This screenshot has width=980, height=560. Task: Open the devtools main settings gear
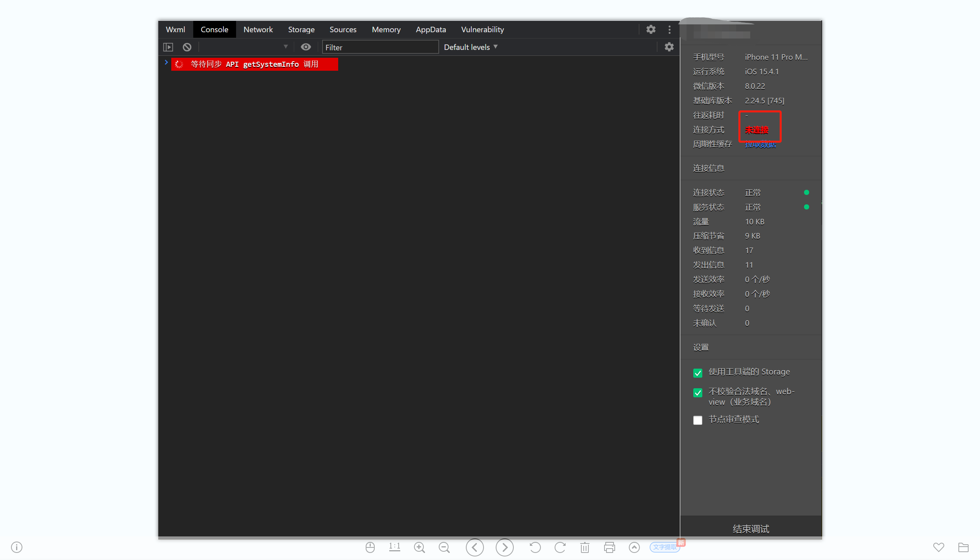[651, 29]
